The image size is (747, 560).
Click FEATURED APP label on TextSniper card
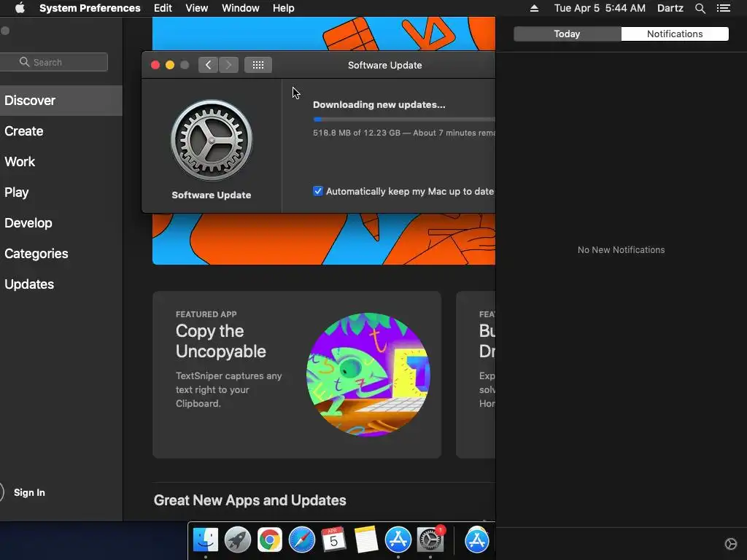tap(206, 314)
